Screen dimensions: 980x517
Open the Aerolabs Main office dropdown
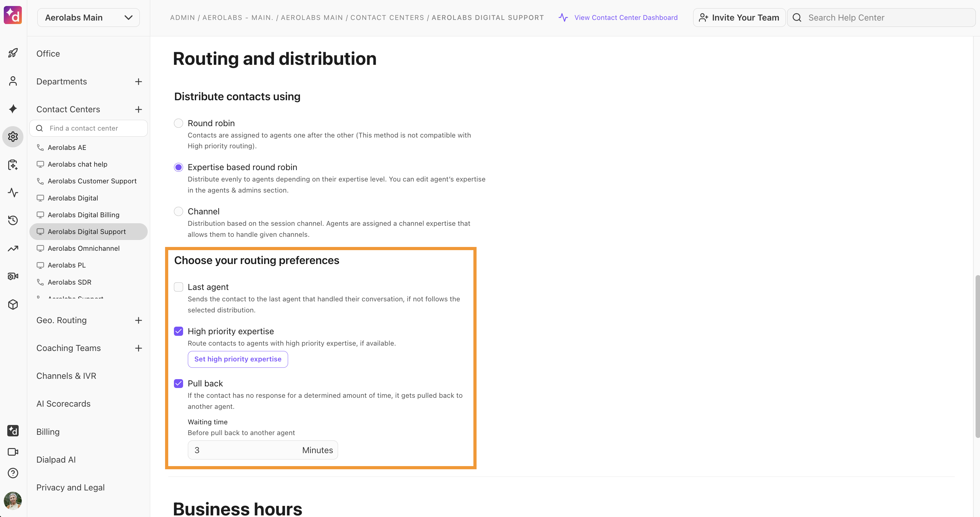(x=89, y=17)
